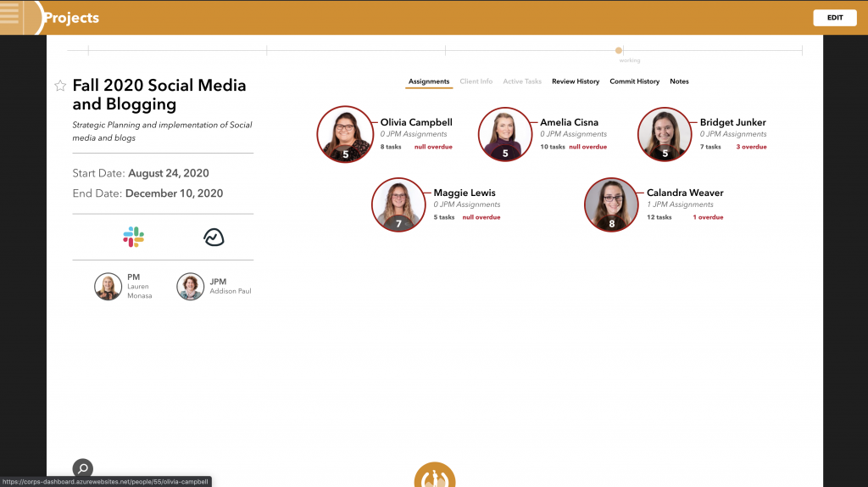
Task: Open Olivia Campbell's profile photo
Action: pos(344,134)
